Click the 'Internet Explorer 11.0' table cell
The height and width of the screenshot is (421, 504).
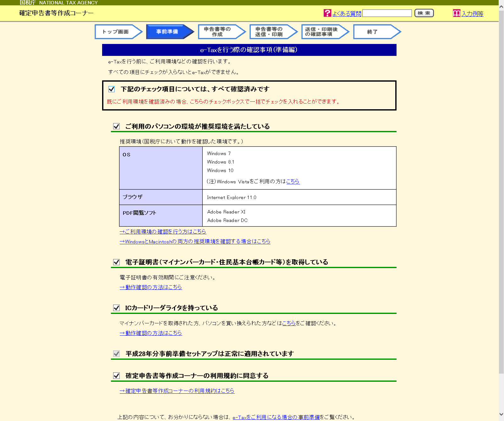(299, 197)
